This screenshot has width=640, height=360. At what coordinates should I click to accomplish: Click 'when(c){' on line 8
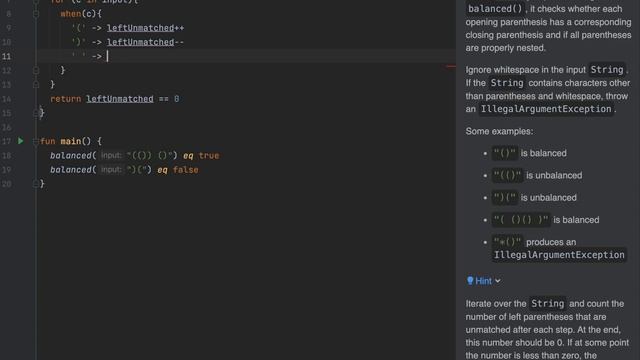tap(81, 14)
